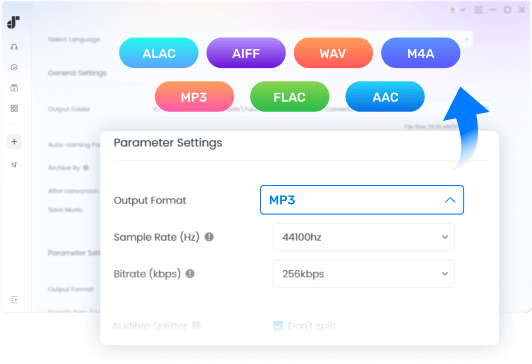Toggle the Don't split checkbox

(x=278, y=326)
